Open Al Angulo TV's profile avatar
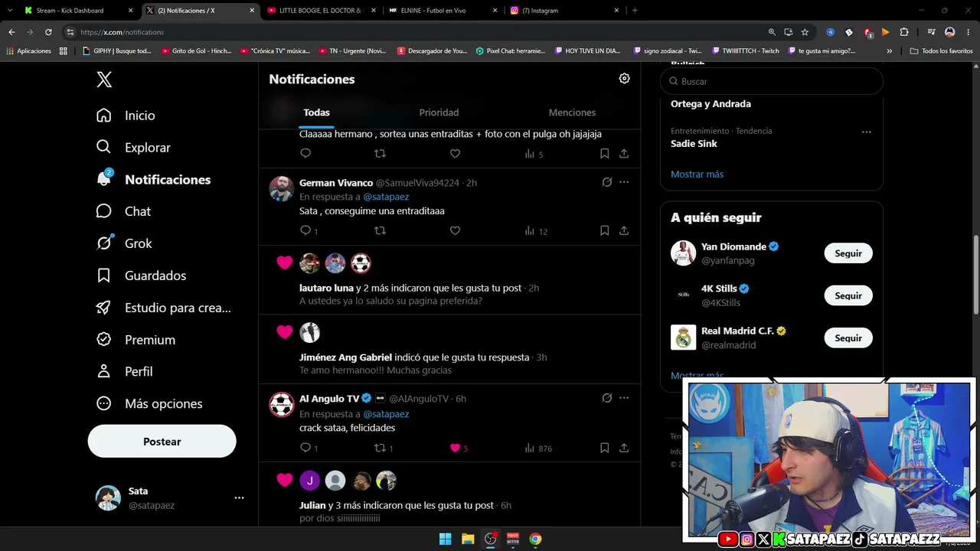980x551 pixels. pos(282,404)
